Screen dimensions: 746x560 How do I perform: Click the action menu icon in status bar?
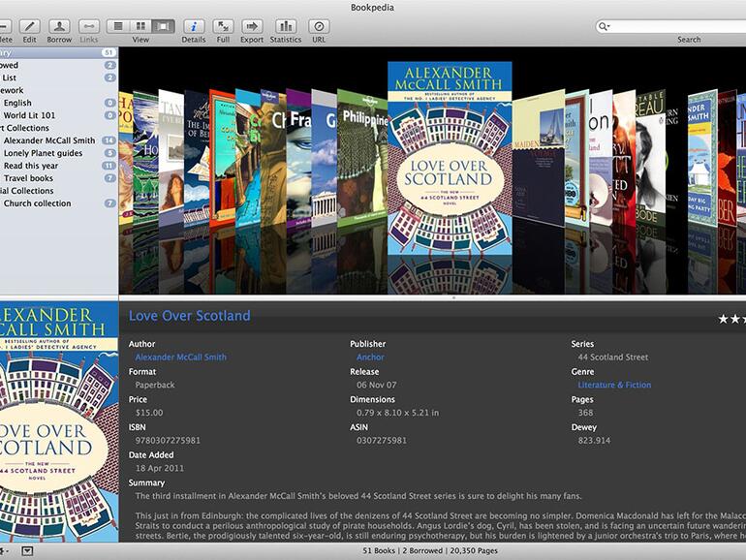(x=2, y=551)
